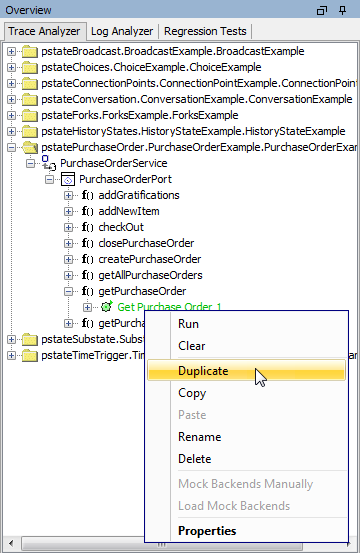Expand the createPurchaseOrder operation
360x553 pixels.
click(x=68, y=259)
